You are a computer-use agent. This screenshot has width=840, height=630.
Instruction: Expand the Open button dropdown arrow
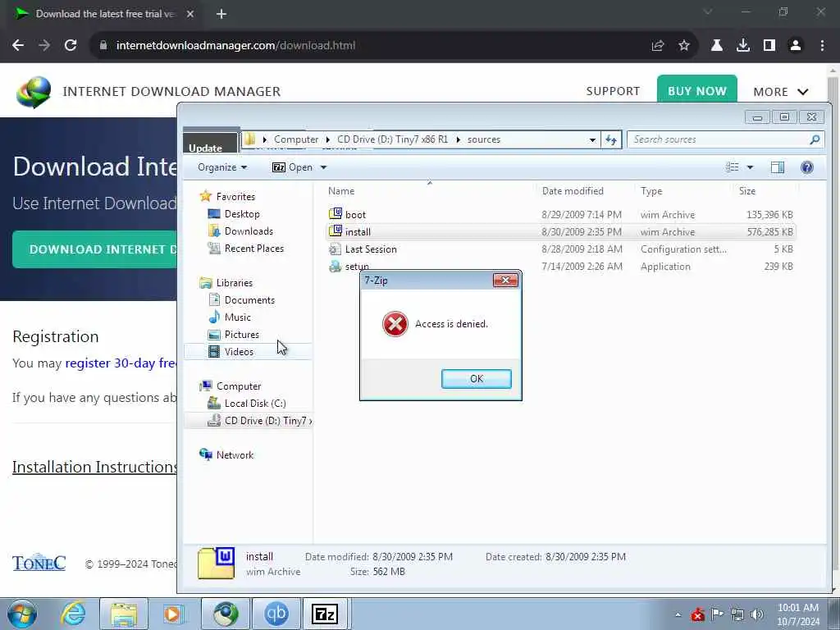coord(323,167)
